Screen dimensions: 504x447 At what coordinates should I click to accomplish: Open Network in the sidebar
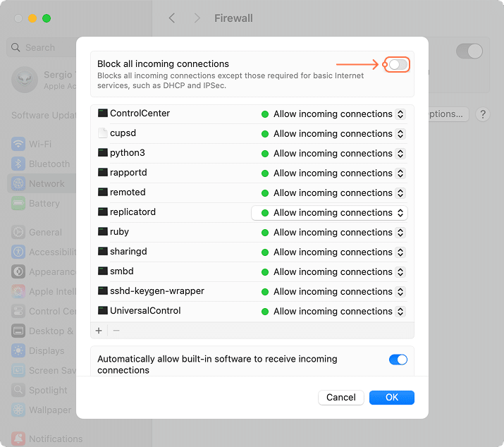[47, 183]
